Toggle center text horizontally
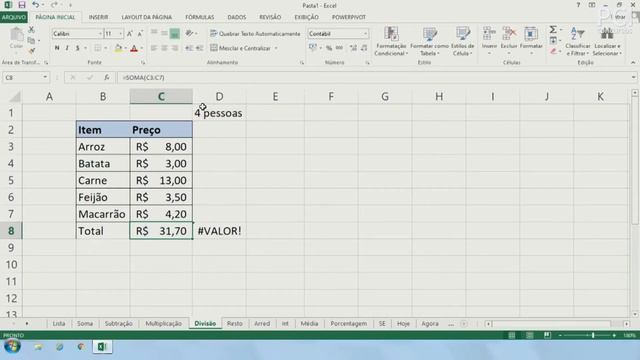Image resolution: width=640 pixels, height=360 pixels. coord(164,48)
